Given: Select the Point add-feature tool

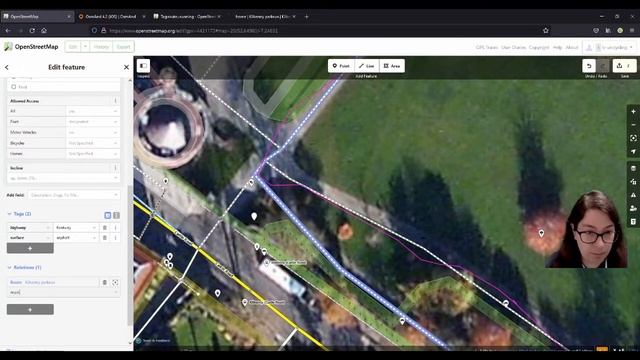Looking at the screenshot, I should (x=341, y=66).
